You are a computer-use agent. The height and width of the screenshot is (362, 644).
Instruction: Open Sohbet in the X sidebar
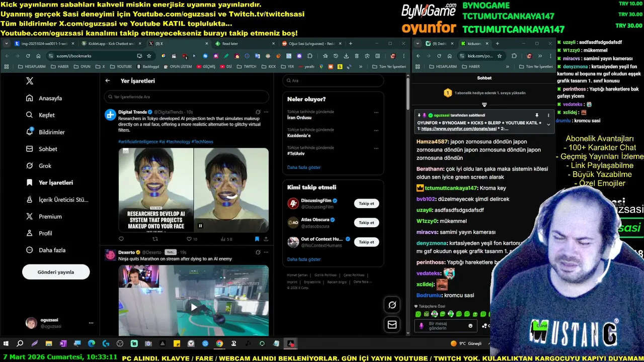[42, 149]
